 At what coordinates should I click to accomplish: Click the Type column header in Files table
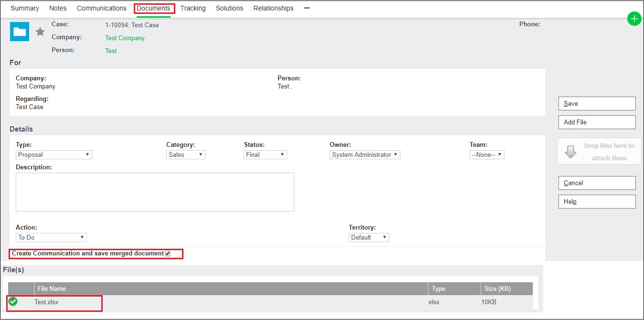tap(454, 288)
